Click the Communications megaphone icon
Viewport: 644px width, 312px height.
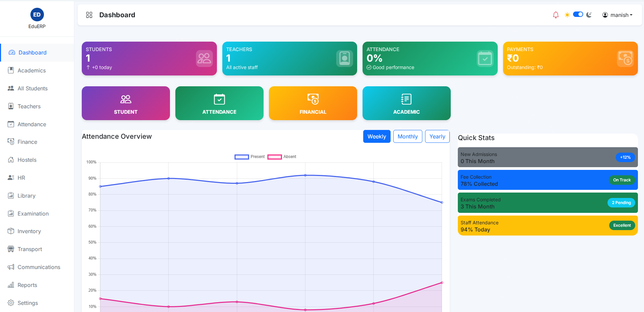11,267
